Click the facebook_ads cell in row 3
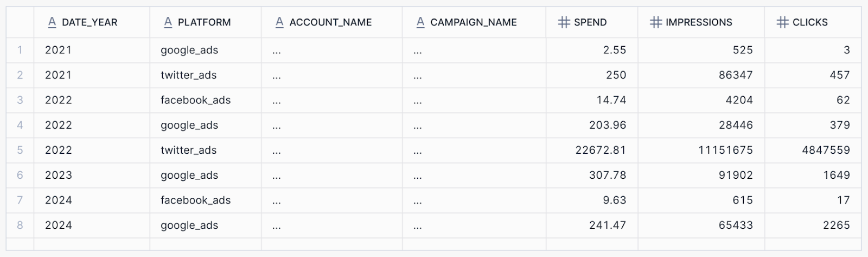Screen dimensions: 868x257 click(195, 100)
